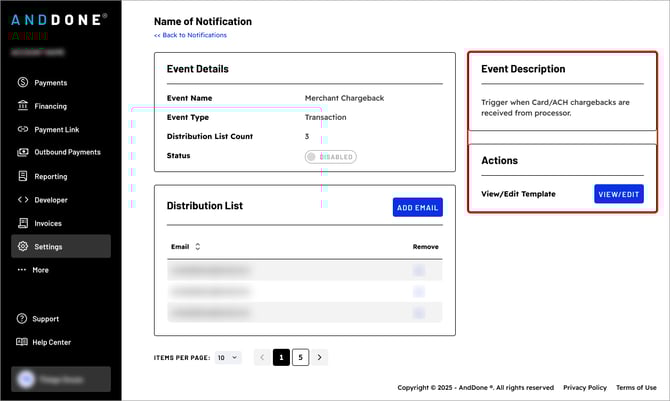670x401 pixels.
Task: Sort by the Email column arrows
Action: (x=197, y=247)
